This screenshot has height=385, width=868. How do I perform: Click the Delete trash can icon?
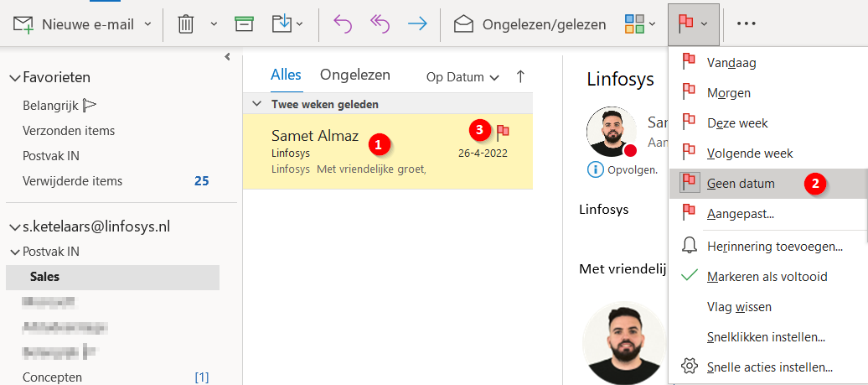click(186, 24)
